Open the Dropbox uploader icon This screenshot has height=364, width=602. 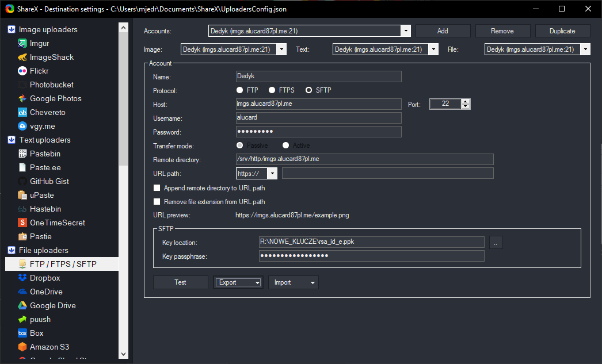click(x=22, y=278)
